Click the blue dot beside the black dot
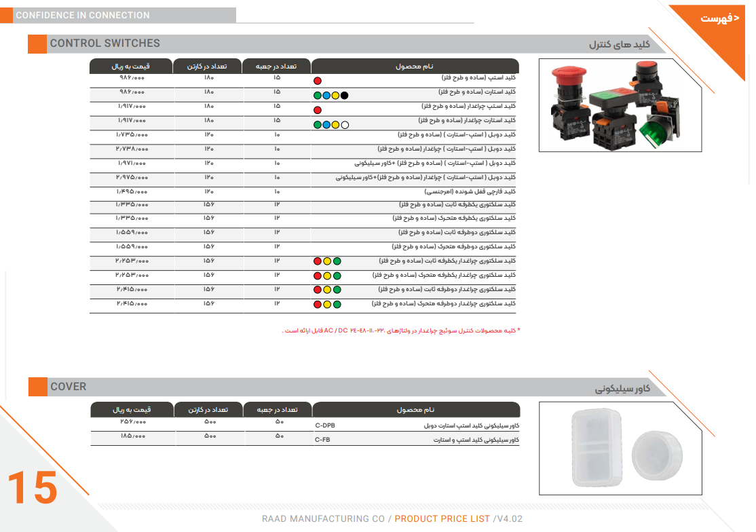Screen dimensions: 756x532 (x=326, y=95)
